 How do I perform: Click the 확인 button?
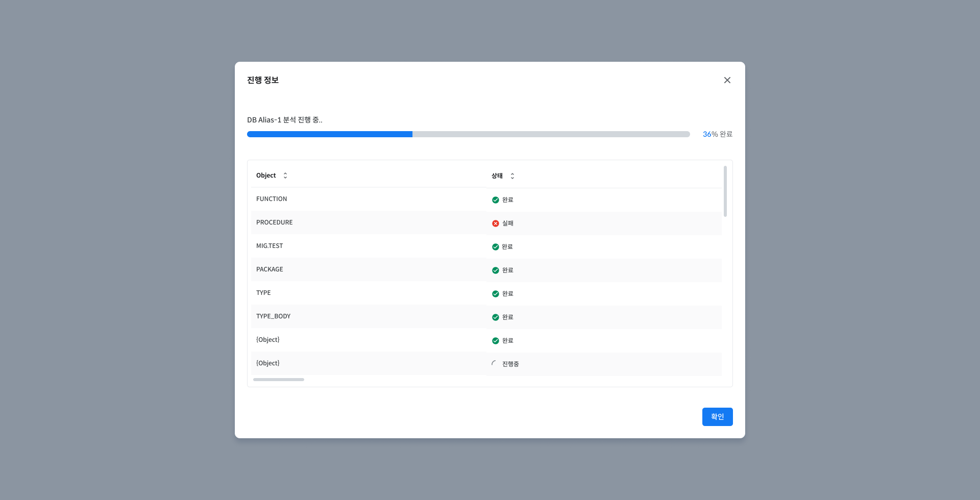718,417
